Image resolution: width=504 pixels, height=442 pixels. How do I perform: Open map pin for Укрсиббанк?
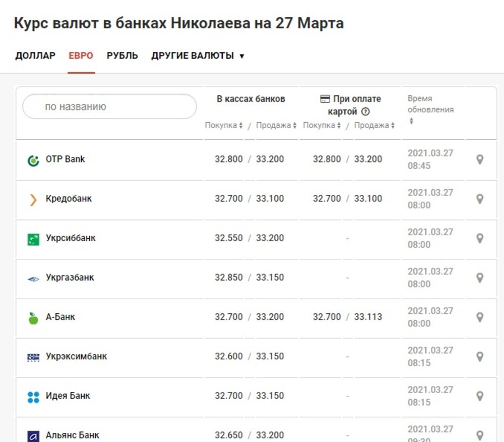point(480,238)
